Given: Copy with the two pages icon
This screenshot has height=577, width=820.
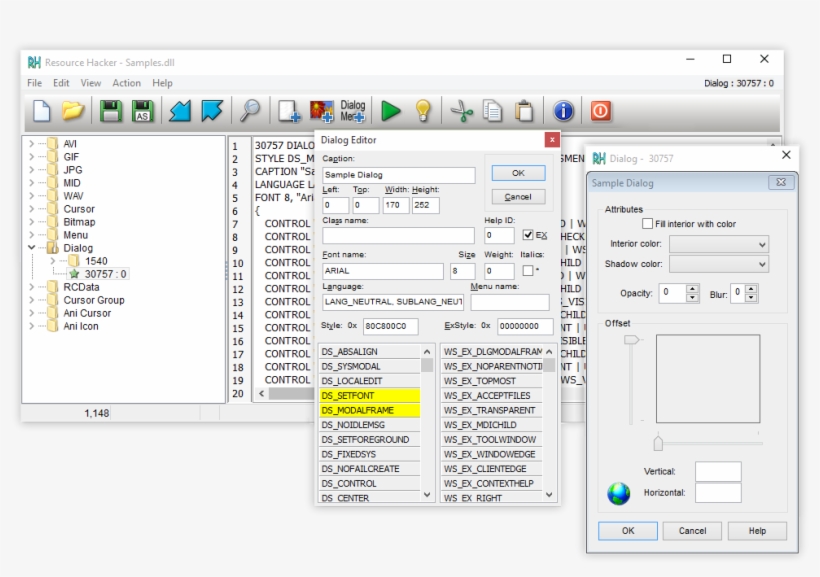Looking at the screenshot, I should click(493, 111).
